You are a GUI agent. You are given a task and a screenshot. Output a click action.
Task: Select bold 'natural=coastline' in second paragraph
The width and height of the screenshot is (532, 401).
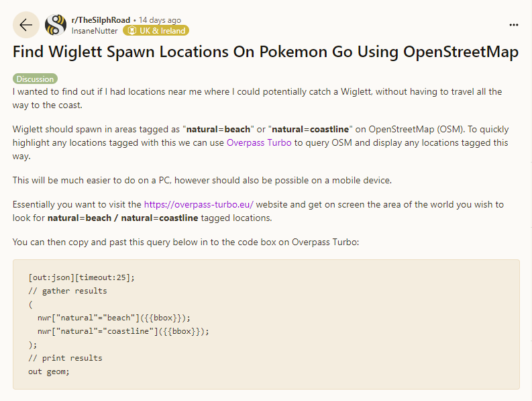(x=311, y=130)
